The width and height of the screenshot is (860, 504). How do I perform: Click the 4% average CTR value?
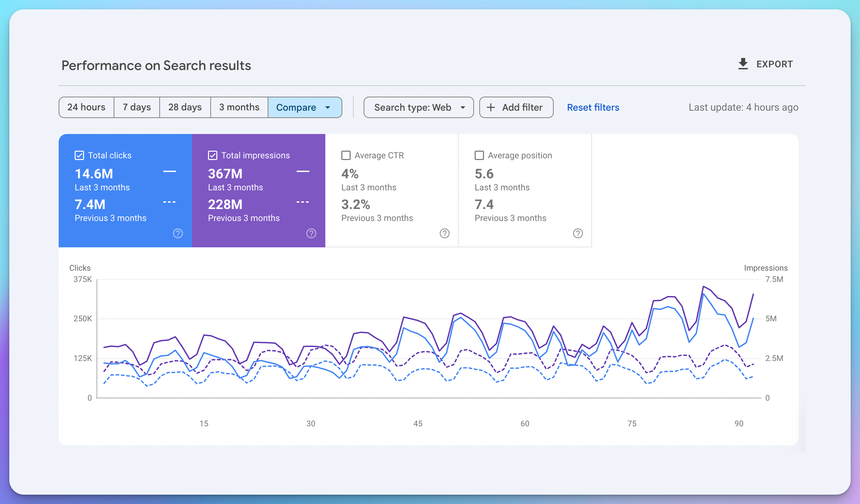pyautogui.click(x=350, y=174)
